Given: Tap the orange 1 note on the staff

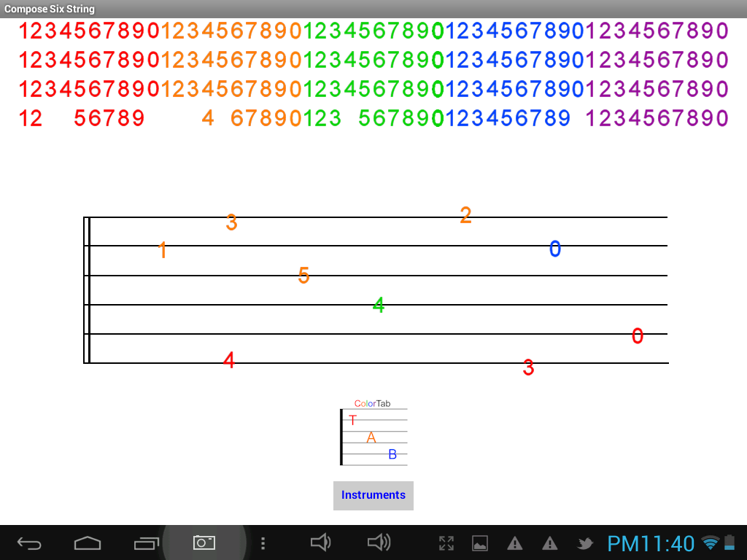Looking at the screenshot, I should (162, 250).
